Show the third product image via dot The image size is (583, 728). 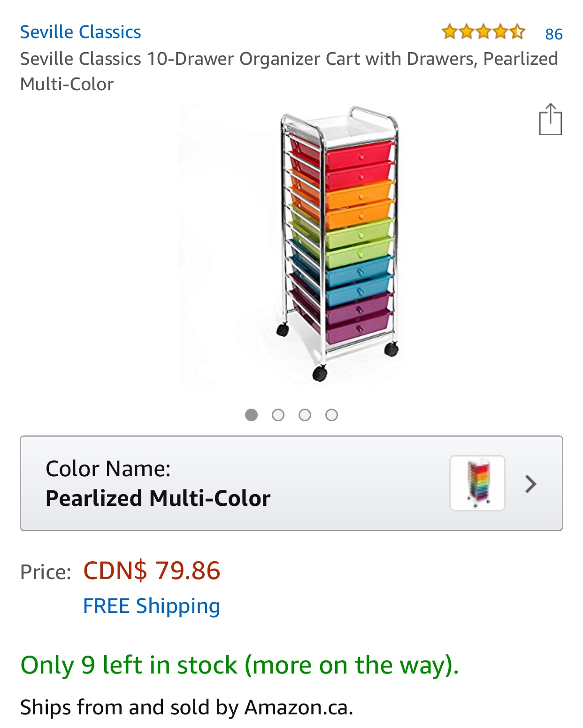(305, 415)
